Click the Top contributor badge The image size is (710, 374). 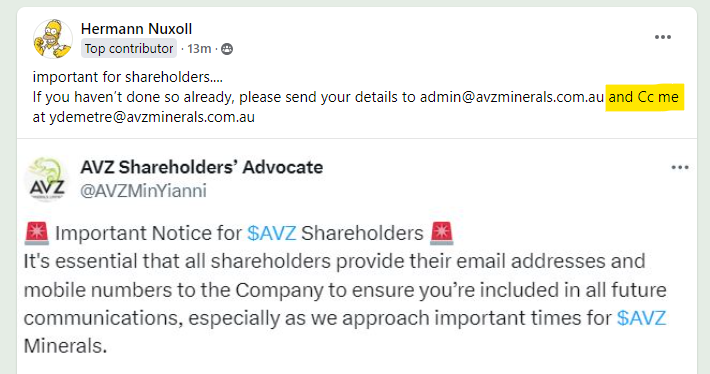(129, 48)
